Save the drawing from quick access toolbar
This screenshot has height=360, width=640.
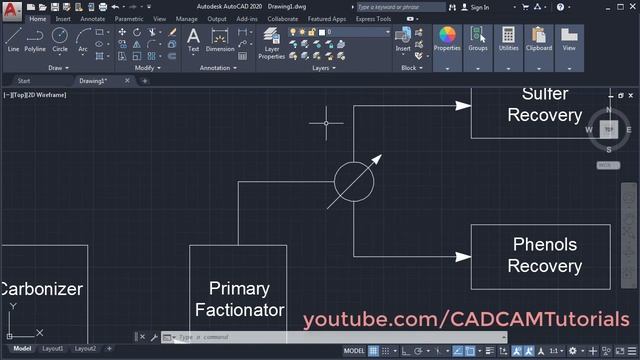pos(55,7)
